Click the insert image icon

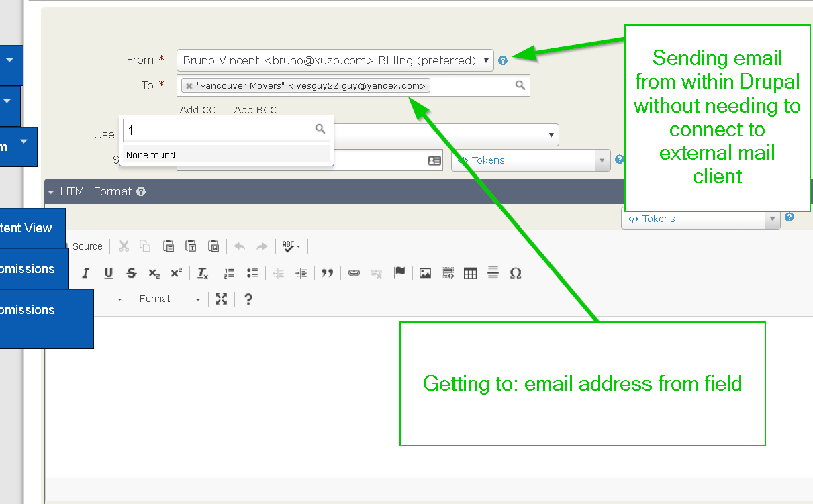pyautogui.click(x=425, y=273)
